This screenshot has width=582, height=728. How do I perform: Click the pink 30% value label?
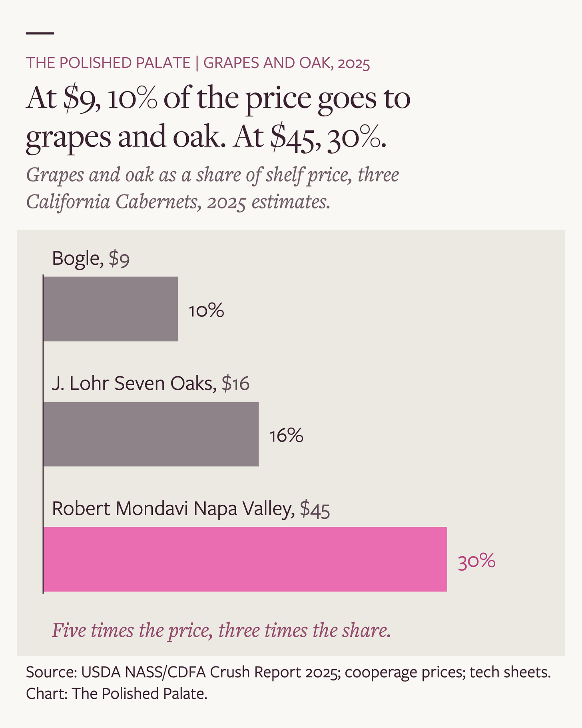[476, 561]
